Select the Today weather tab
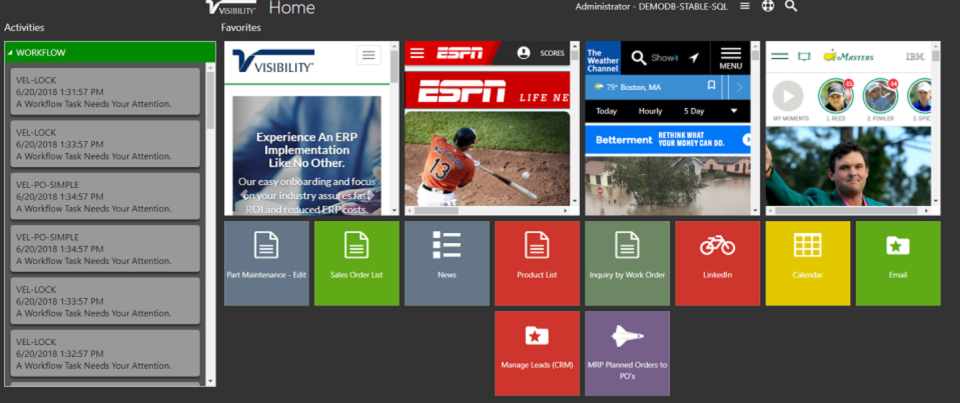Image resolution: width=960 pixels, height=403 pixels. tap(606, 111)
